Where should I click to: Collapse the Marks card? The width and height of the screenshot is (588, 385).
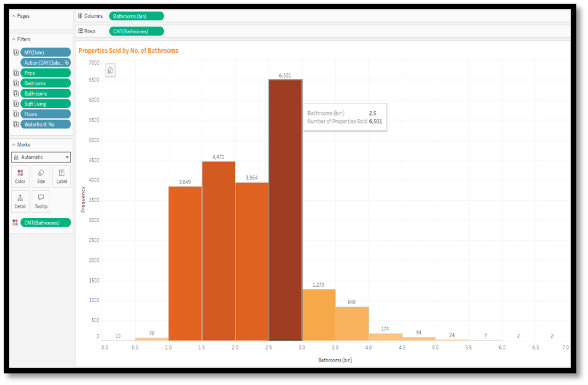(x=14, y=145)
